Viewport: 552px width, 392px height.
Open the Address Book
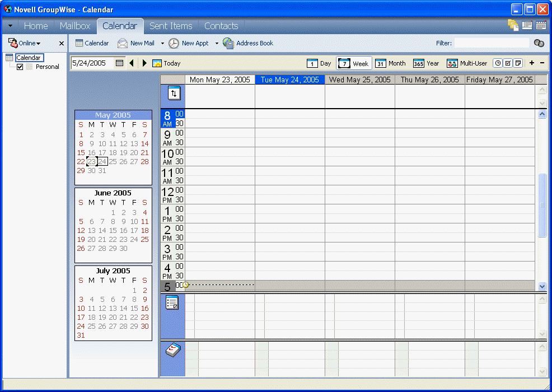pyautogui.click(x=248, y=43)
